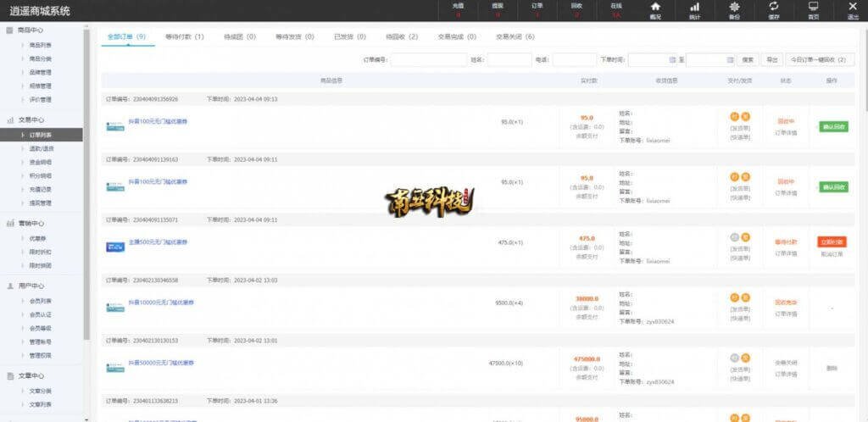Viewport: 868px width, 422px height.
Task: Open the 统计 bar chart icon
Action: (694, 7)
